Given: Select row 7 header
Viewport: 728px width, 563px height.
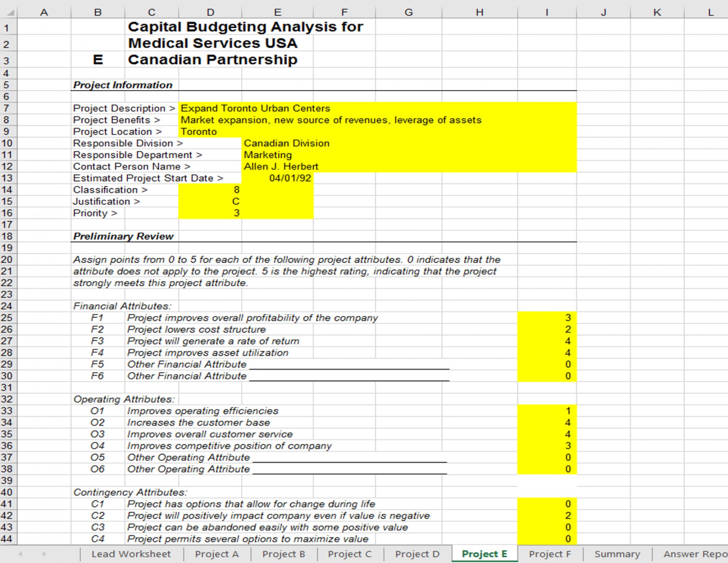Looking at the screenshot, I should point(6,108).
